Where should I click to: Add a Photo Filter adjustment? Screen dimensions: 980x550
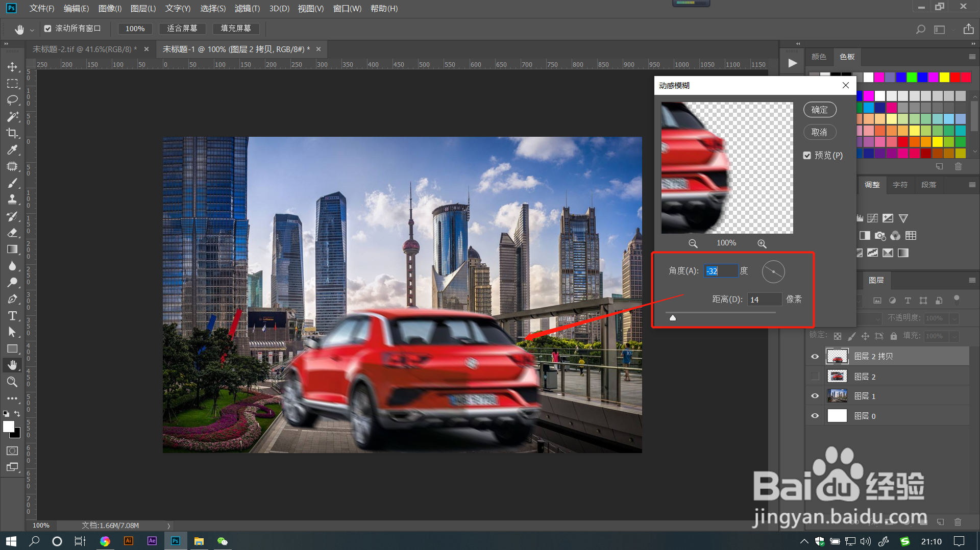point(880,236)
